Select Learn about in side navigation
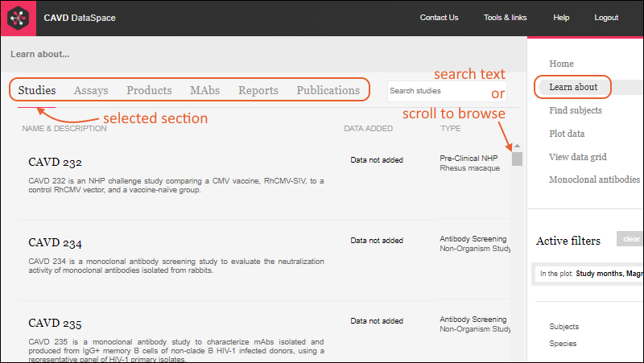This screenshot has height=363, width=644. tap(573, 87)
